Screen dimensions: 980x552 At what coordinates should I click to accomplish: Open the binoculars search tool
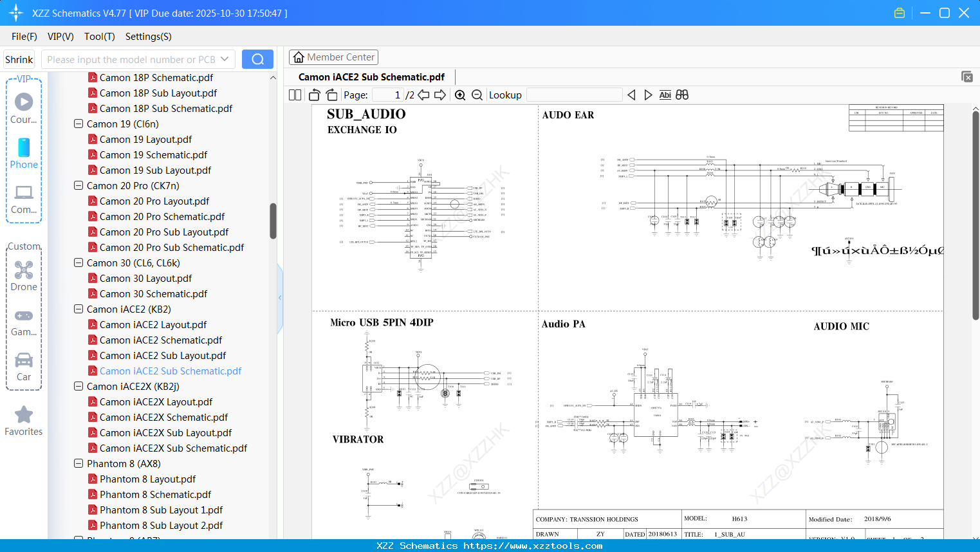pos(682,95)
